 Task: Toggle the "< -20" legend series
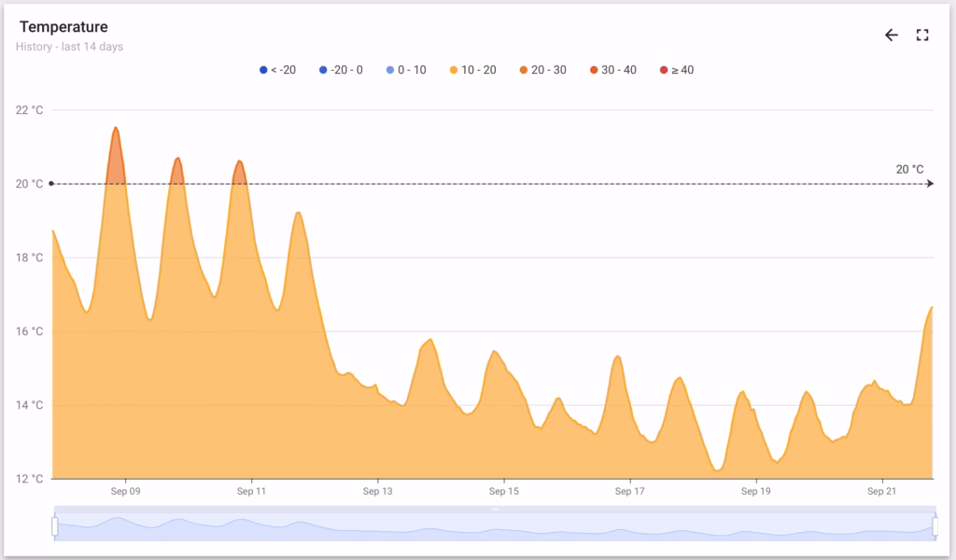click(277, 70)
